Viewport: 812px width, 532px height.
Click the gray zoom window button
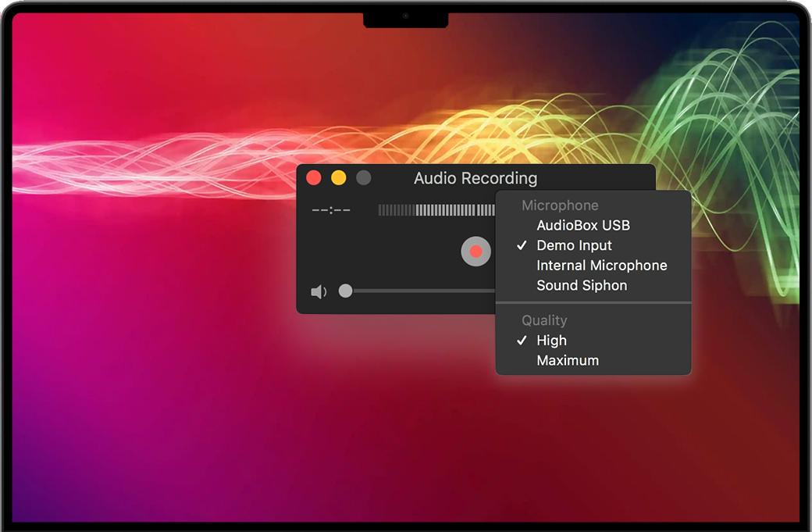(x=363, y=178)
